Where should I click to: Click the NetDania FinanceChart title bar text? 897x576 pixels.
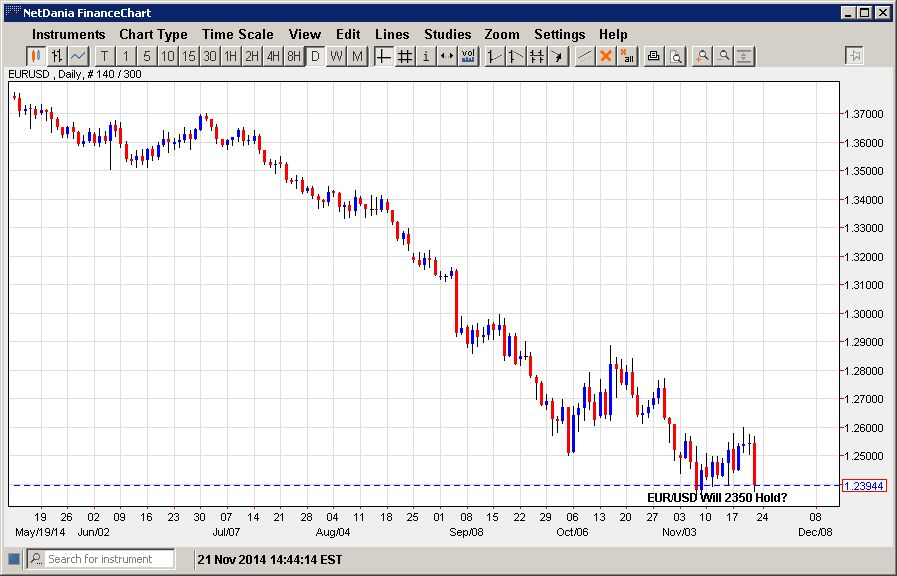(x=87, y=13)
